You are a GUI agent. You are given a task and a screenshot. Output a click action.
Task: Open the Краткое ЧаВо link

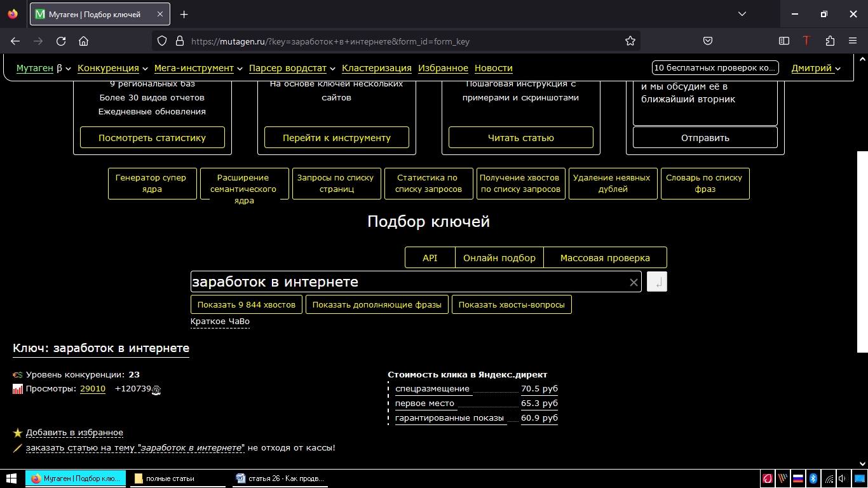click(220, 322)
